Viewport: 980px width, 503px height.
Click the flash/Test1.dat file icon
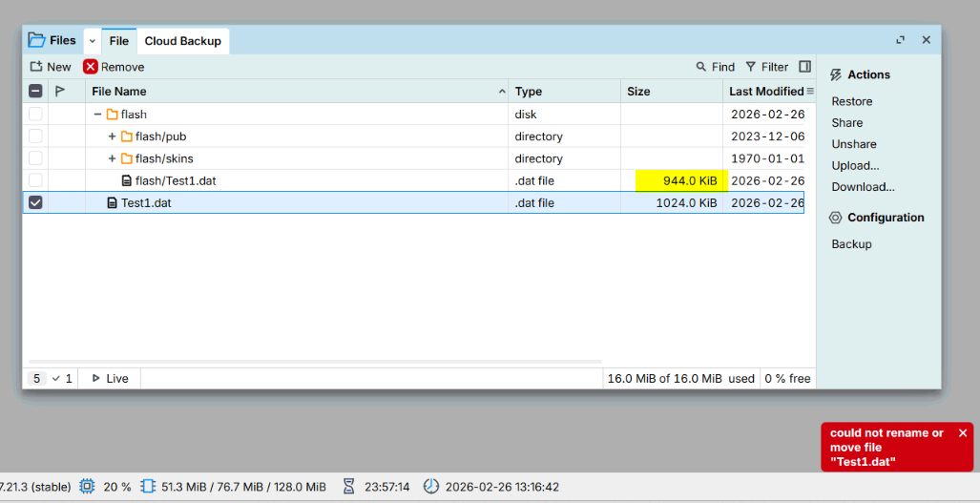tap(127, 180)
